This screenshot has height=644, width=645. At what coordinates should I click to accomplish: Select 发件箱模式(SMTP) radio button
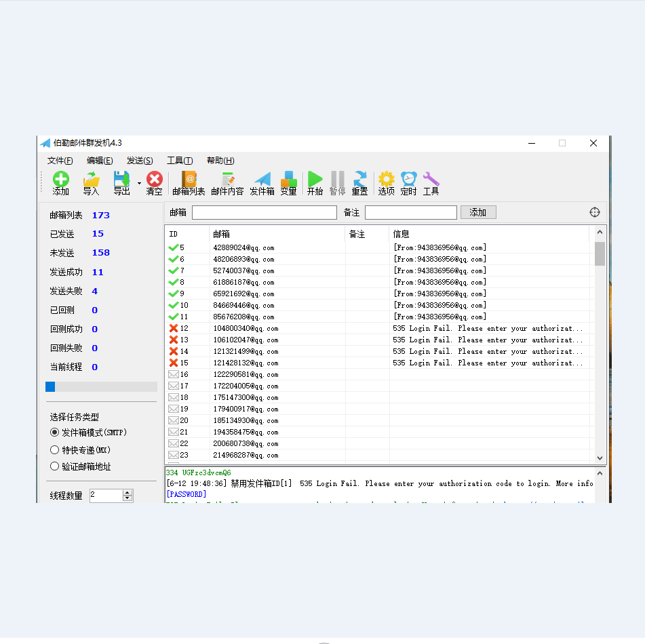click(55, 432)
